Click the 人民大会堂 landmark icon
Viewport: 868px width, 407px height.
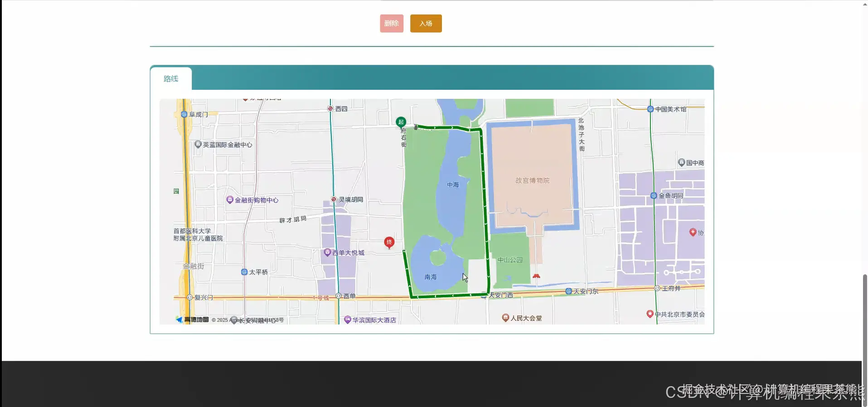505,318
